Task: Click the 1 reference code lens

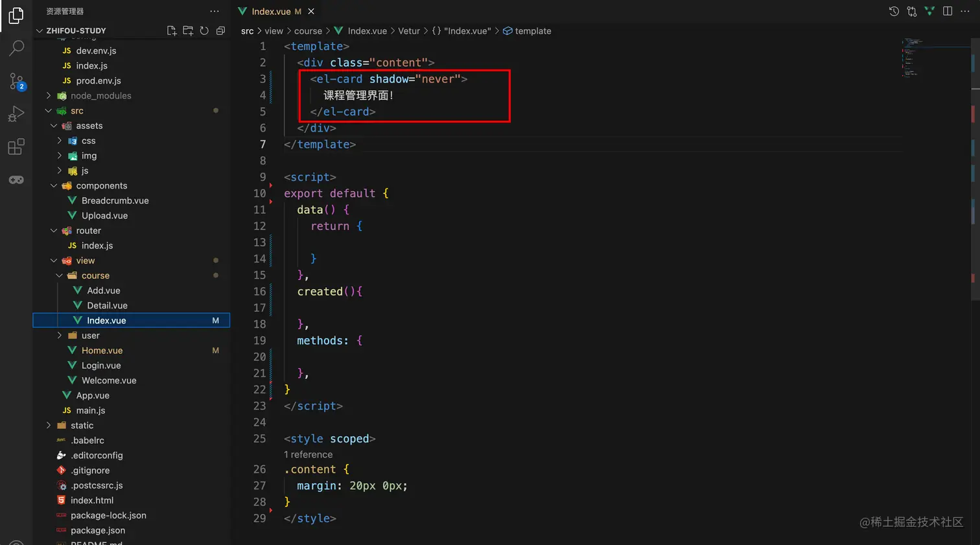Action: 309,454
